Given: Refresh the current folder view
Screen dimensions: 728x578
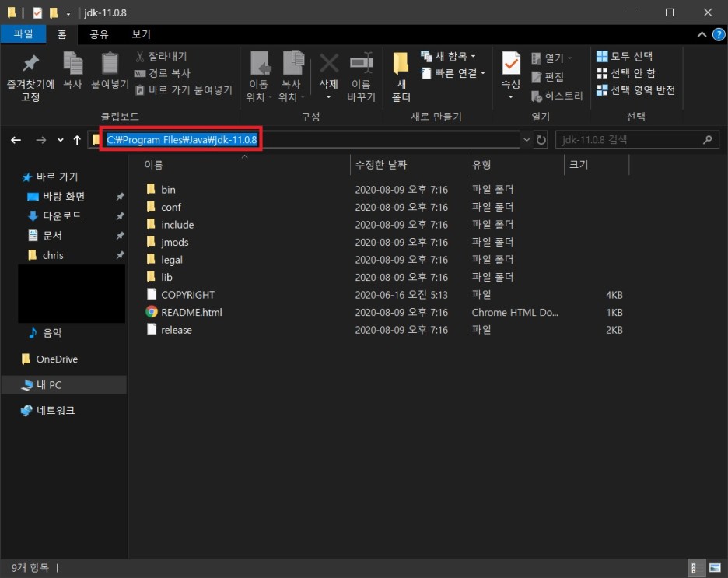Looking at the screenshot, I should (541, 140).
